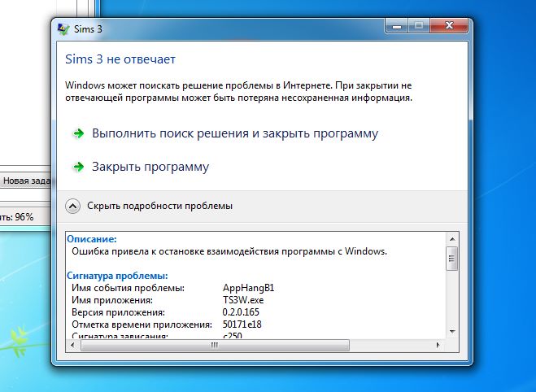Screen dimensions: 536x392
Task: Click 'Новая зада' button in background window
Action: 25,181
